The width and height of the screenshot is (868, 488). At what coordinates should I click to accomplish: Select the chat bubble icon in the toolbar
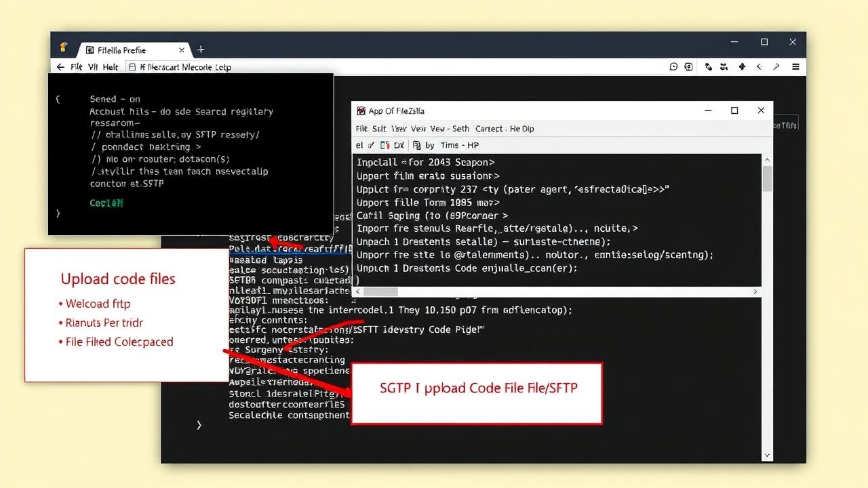[x=674, y=66]
